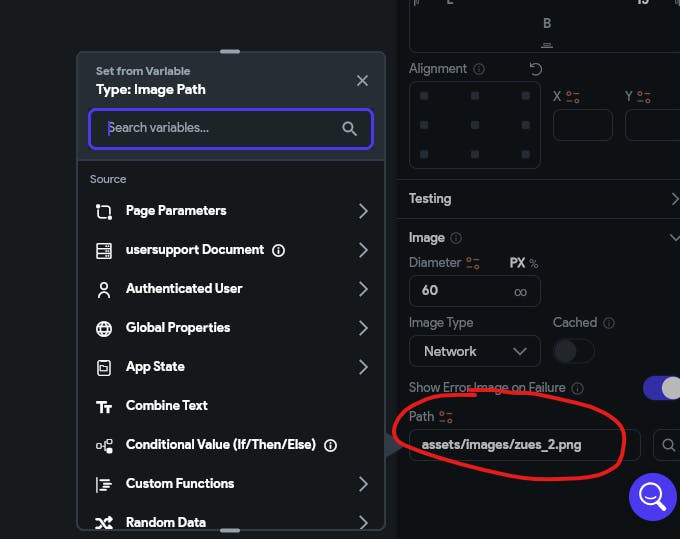
Task: Toggle Show Error Image on Failure
Action: (662, 387)
